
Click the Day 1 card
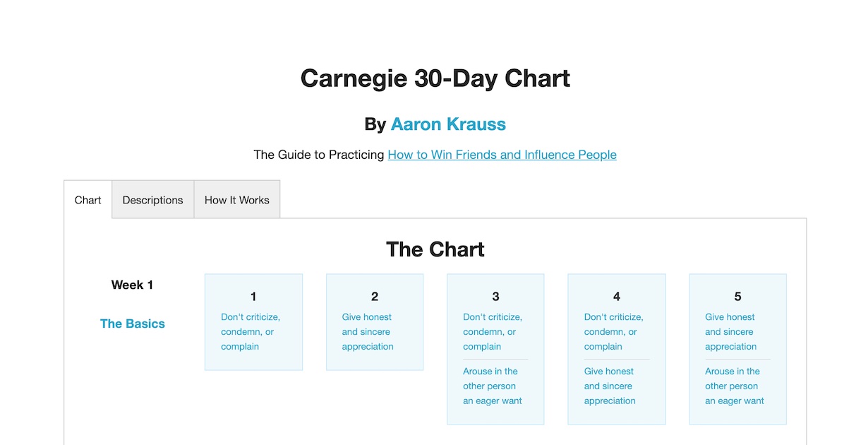tap(253, 322)
